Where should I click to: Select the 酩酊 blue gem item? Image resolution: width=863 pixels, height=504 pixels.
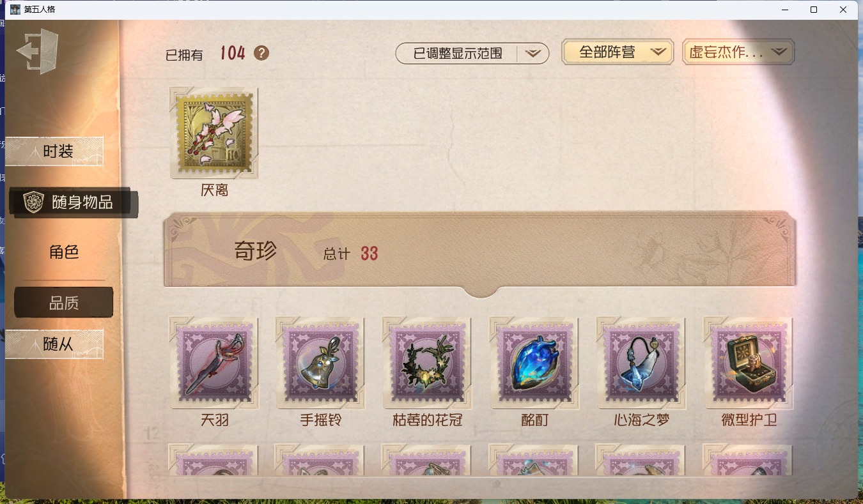534,362
